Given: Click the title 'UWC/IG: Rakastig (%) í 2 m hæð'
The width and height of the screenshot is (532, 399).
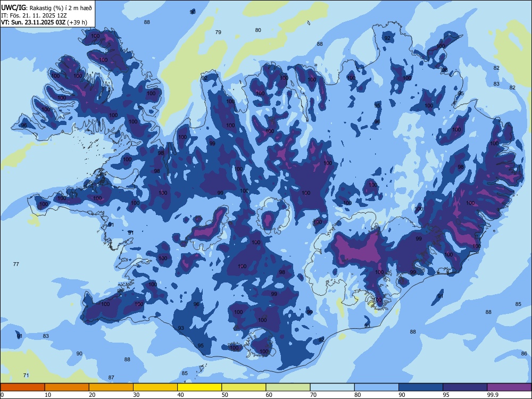Looking at the screenshot, I should click(x=46, y=7).
